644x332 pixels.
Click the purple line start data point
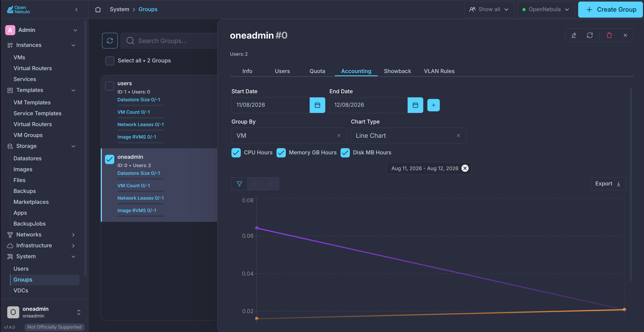coord(257,228)
